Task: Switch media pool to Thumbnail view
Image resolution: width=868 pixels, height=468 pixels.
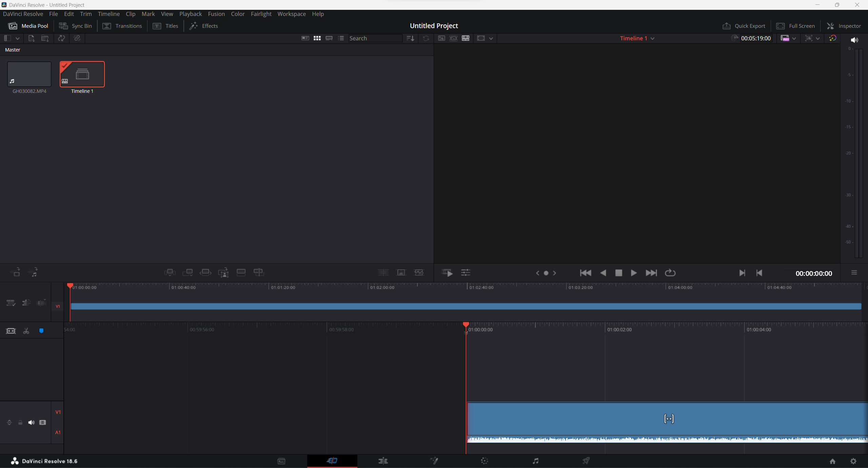Action: pos(317,38)
